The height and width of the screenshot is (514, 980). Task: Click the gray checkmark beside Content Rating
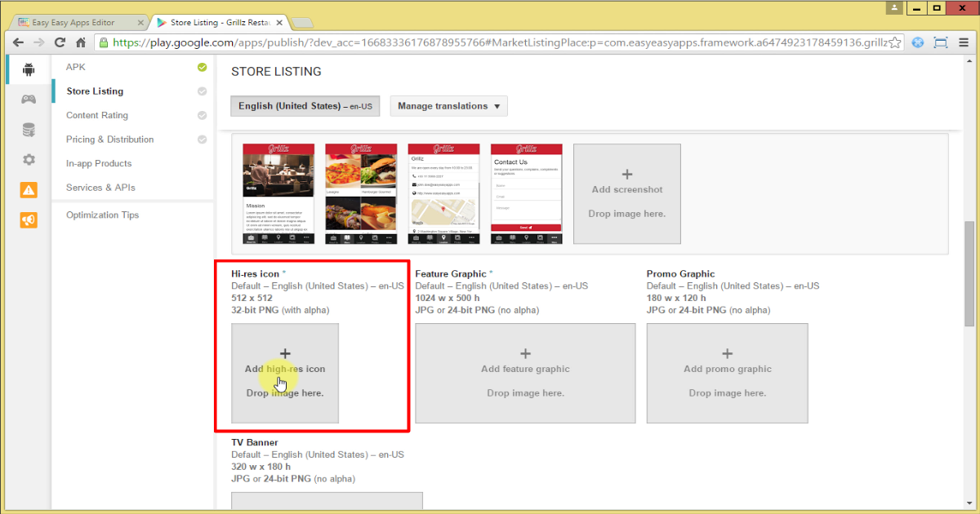202,115
